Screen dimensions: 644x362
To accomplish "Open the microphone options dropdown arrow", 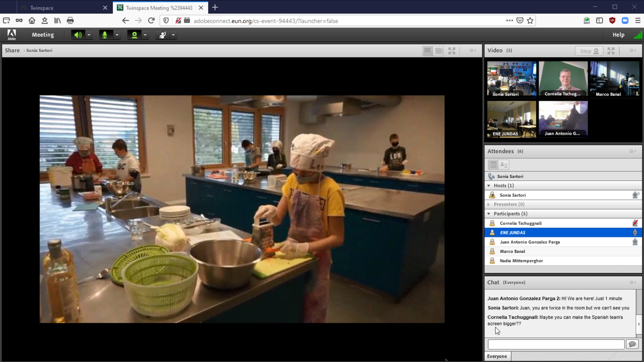I will pos(117,35).
